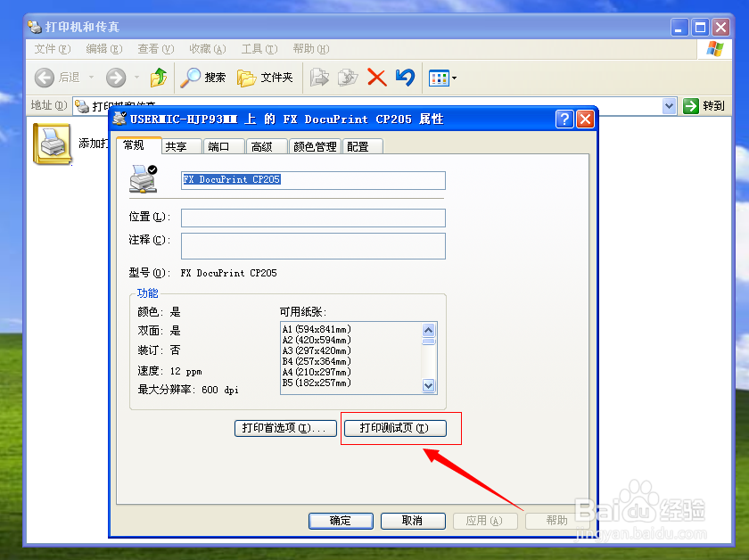
Task: Click the printer name input field
Action: pyautogui.click(x=313, y=180)
